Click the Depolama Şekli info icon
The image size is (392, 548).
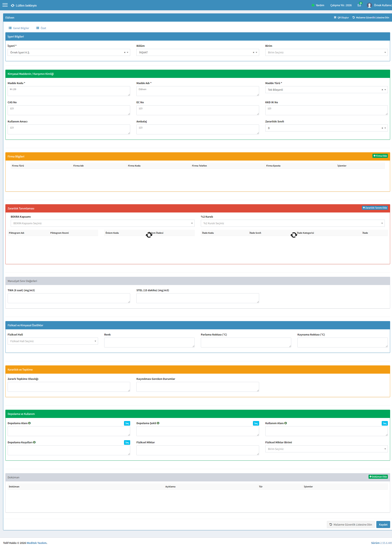158,423
